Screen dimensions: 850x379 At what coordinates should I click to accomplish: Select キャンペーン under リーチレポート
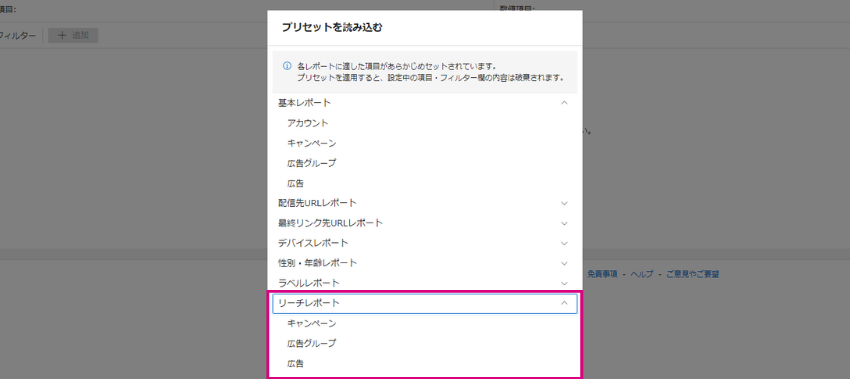point(312,323)
